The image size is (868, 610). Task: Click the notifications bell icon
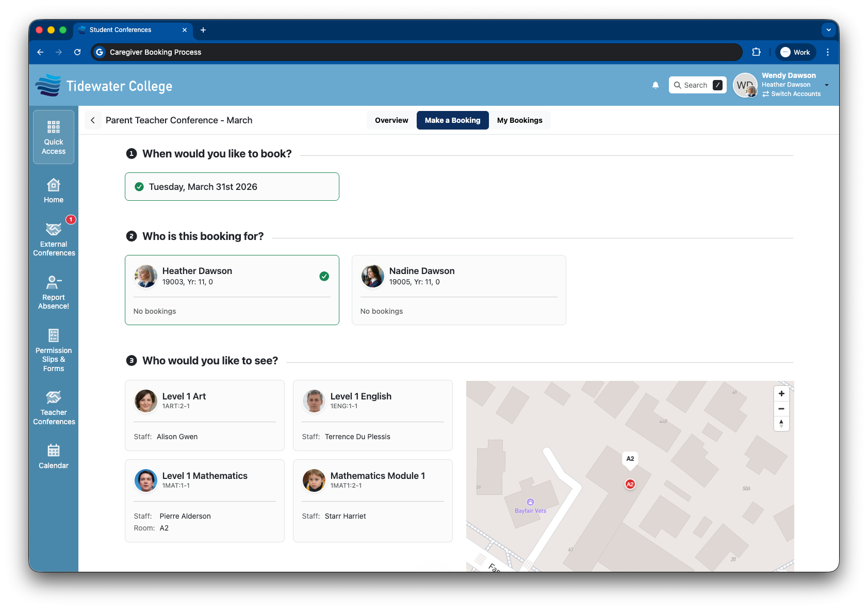656,85
